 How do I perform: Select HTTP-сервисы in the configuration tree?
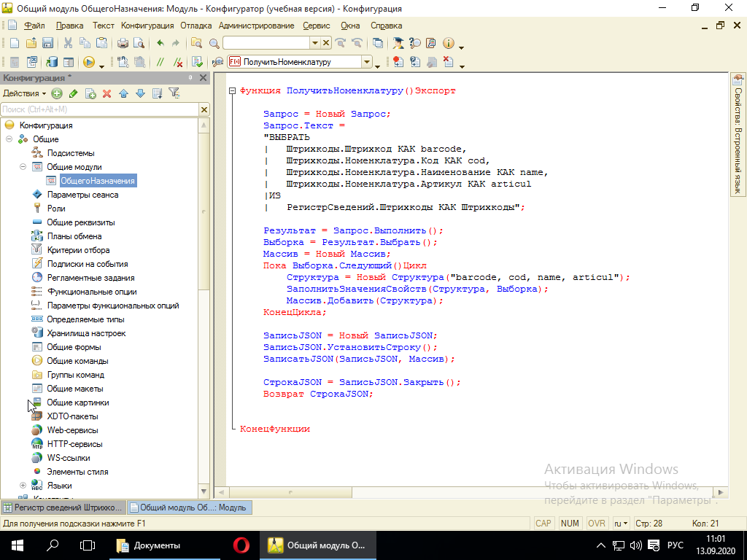click(74, 444)
